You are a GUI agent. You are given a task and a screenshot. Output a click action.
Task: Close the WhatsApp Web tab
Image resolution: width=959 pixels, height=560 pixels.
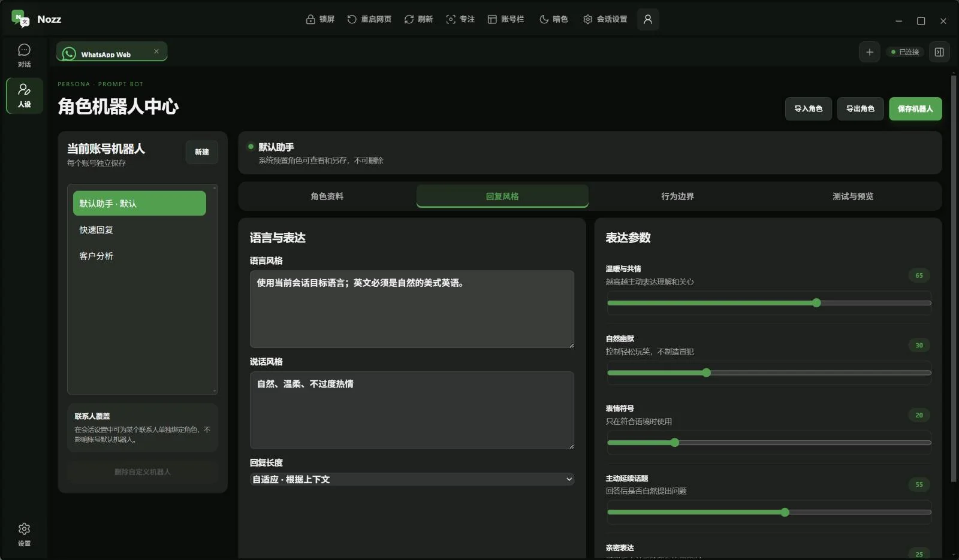tap(156, 51)
